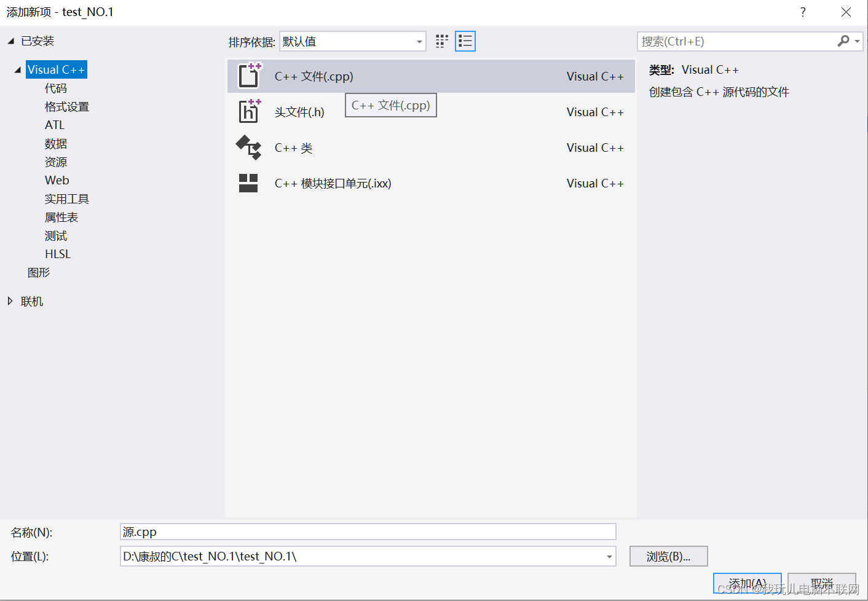
Task: Click the 联机 tree label
Action: (32, 301)
